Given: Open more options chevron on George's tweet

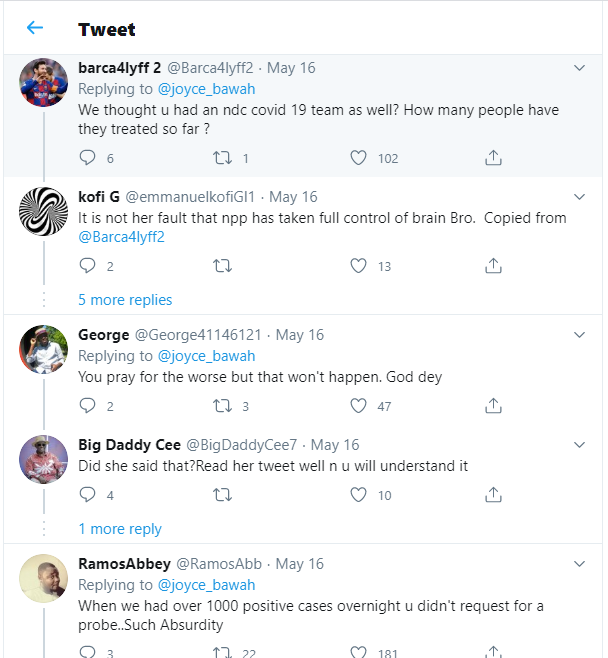Looking at the screenshot, I should click(x=579, y=335).
